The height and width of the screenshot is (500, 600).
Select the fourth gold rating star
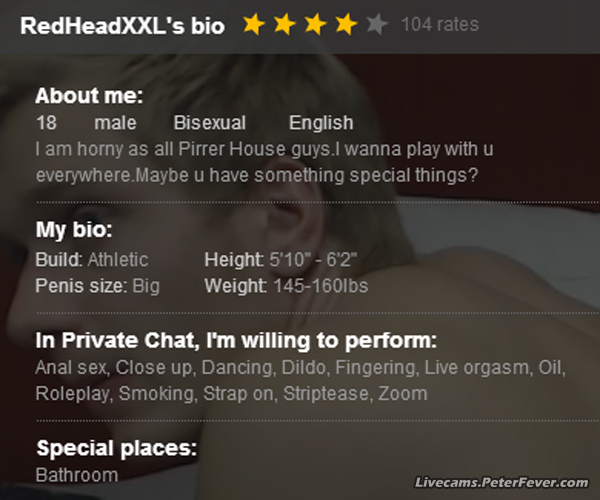point(346,24)
